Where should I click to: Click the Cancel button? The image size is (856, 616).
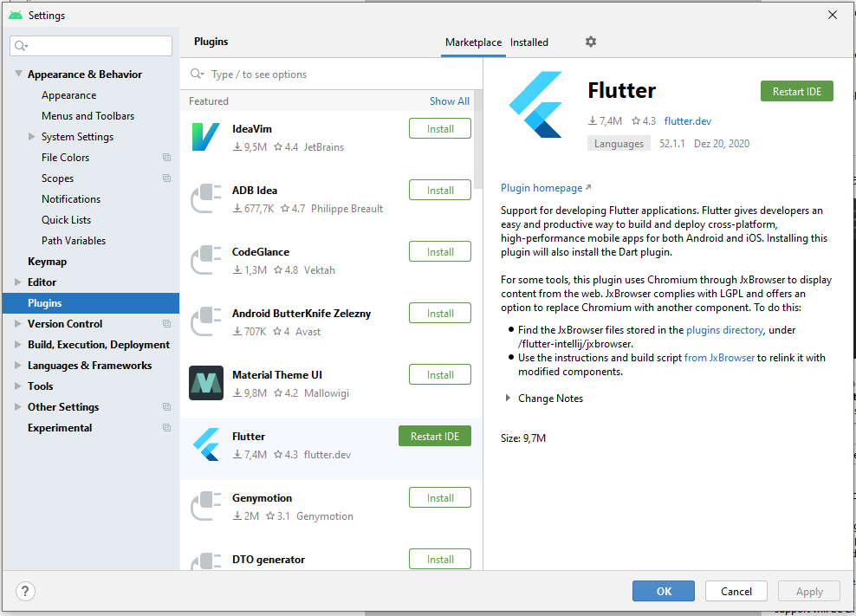pos(736,591)
